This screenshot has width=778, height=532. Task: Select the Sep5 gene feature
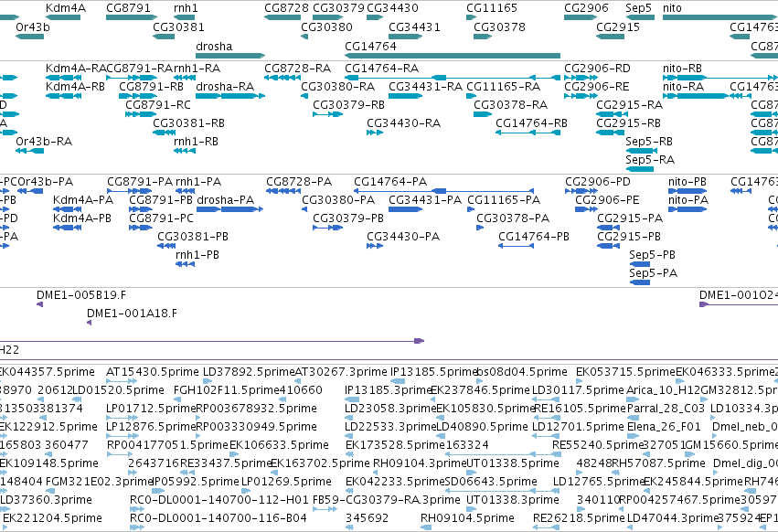(640, 17)
